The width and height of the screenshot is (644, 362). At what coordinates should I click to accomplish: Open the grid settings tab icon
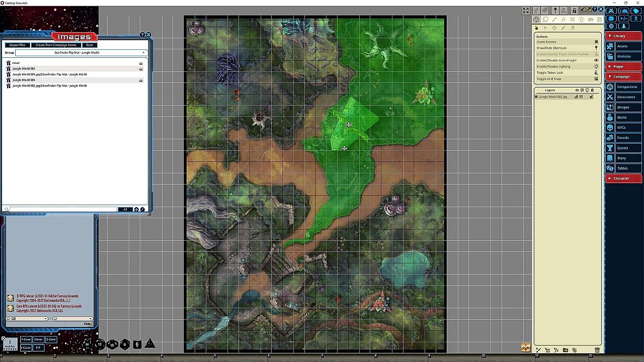(599, 20)
